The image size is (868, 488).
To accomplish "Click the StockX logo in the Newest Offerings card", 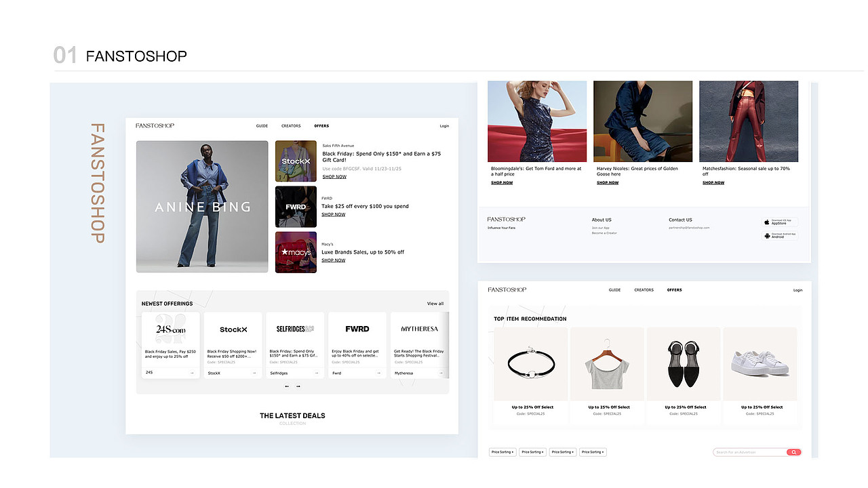I will [233, 329].
